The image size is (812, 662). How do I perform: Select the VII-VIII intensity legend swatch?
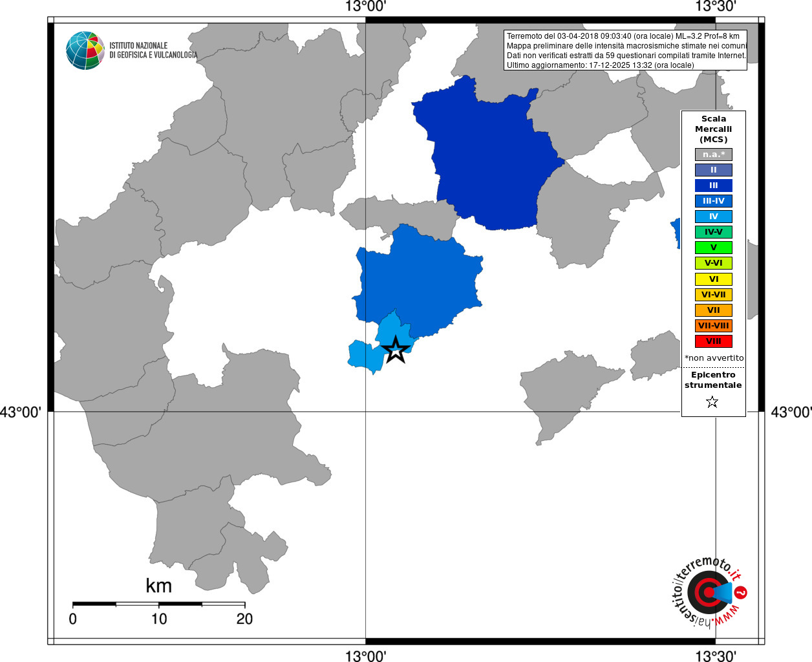(714, 326)
